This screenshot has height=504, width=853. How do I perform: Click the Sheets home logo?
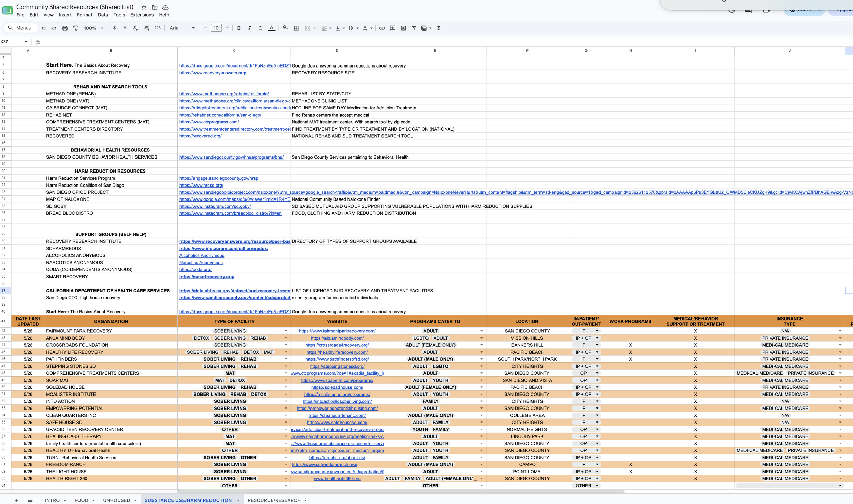coord(7,11)
